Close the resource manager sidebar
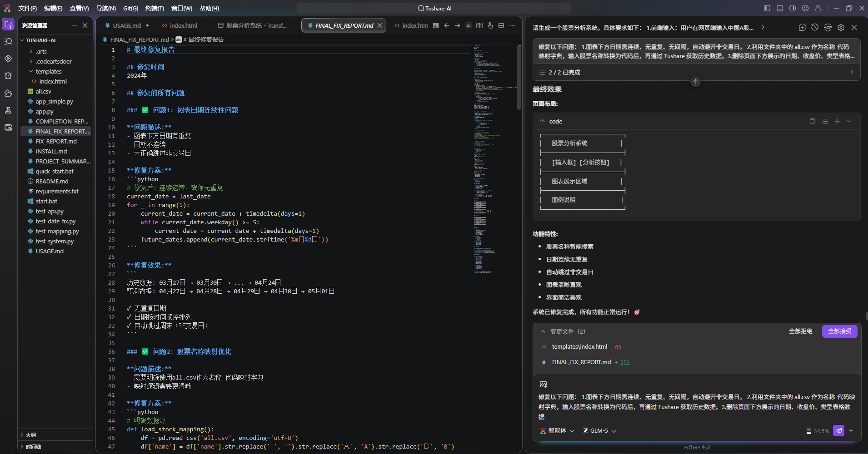 click(85, 25)
